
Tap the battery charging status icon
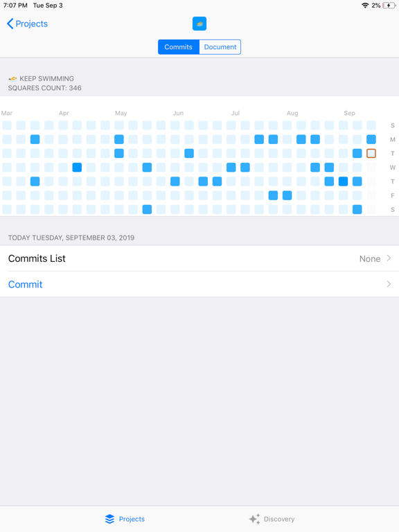click(x=389, y=6)
